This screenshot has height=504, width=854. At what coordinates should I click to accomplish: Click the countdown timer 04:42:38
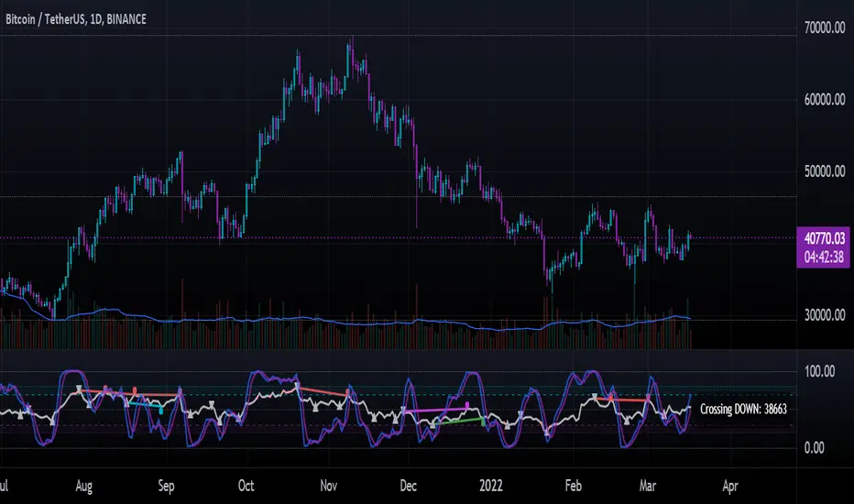pyautogui.click(x=824, y=257)
